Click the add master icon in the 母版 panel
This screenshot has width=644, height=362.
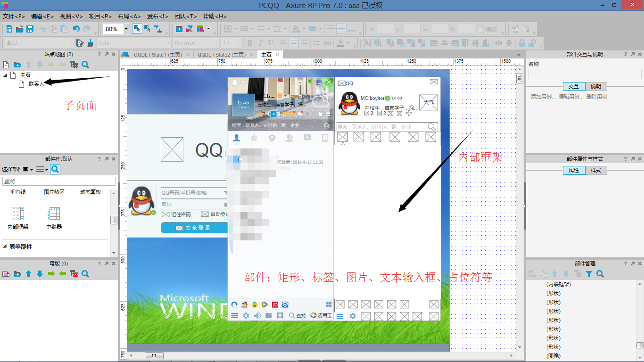(6, 274)
